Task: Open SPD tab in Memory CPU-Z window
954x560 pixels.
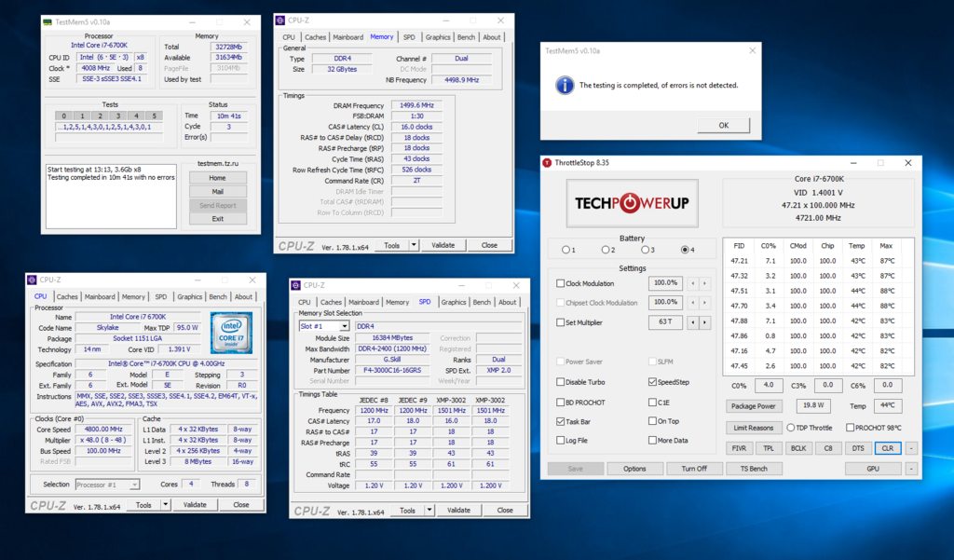Action: tap(410, 37)
